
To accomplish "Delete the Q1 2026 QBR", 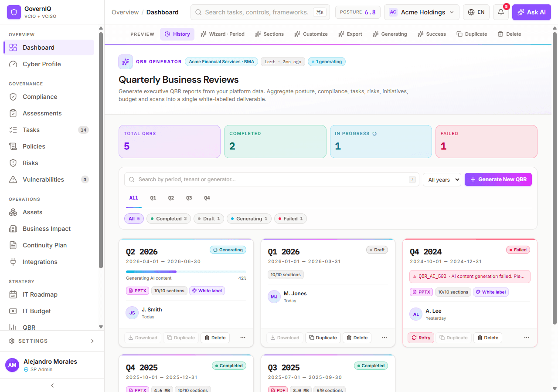I will 357,338.
